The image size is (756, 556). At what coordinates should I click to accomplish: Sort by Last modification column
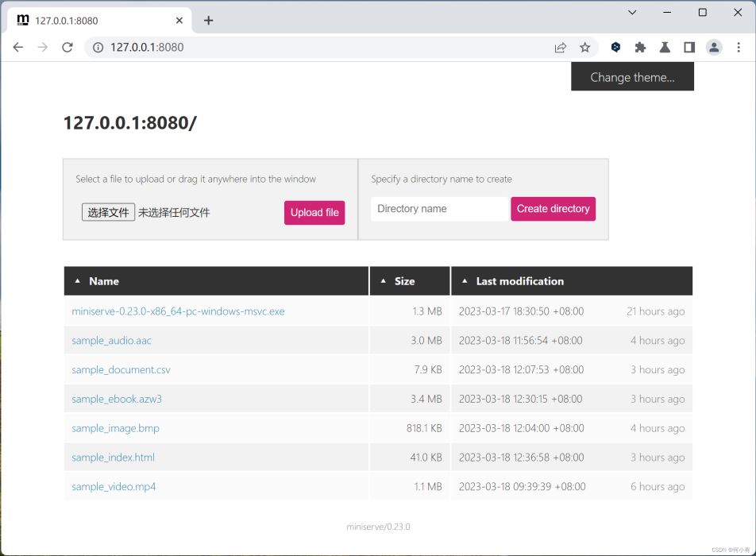(x=519, y=281)
